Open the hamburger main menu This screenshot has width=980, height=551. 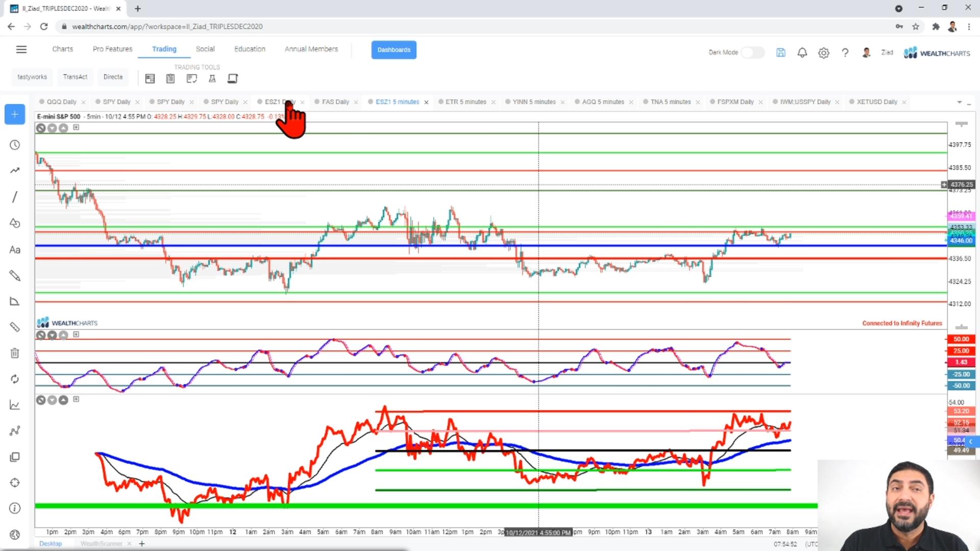[x=21, y=49]
